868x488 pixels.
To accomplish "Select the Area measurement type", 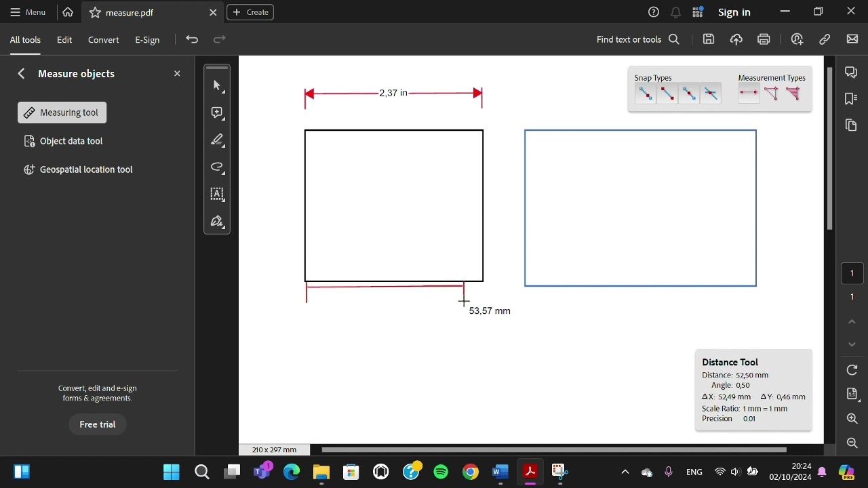I will (x=793, y=94).
